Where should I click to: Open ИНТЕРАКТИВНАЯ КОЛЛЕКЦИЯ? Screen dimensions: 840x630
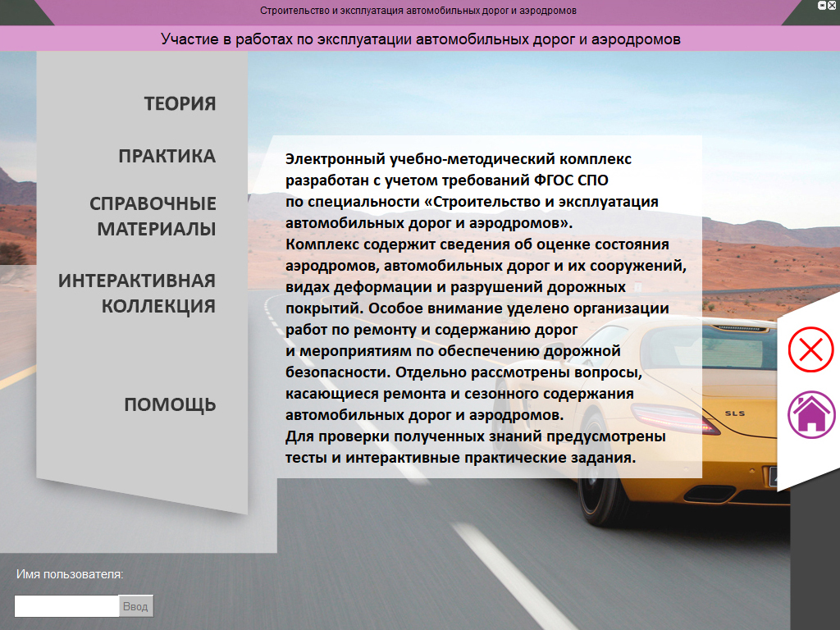(x=137, y=293)
